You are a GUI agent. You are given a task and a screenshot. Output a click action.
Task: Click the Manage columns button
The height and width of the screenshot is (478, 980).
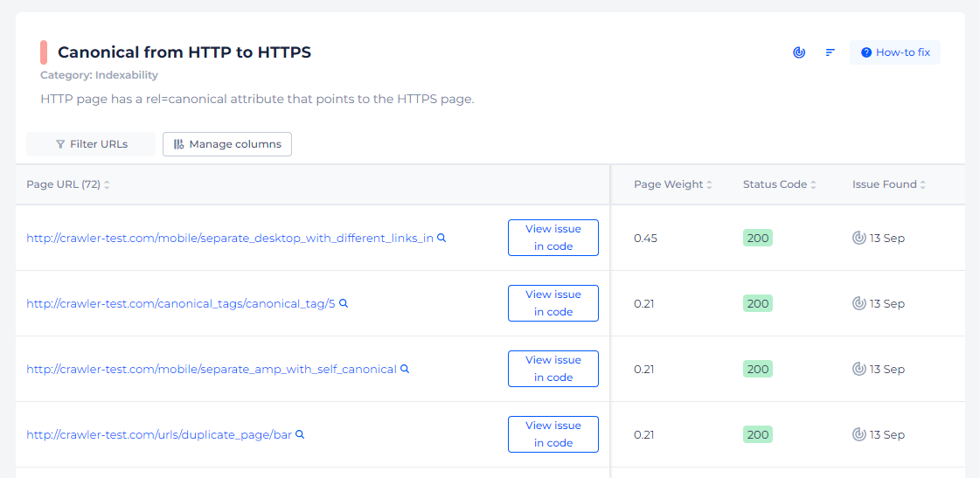(227, 144)
